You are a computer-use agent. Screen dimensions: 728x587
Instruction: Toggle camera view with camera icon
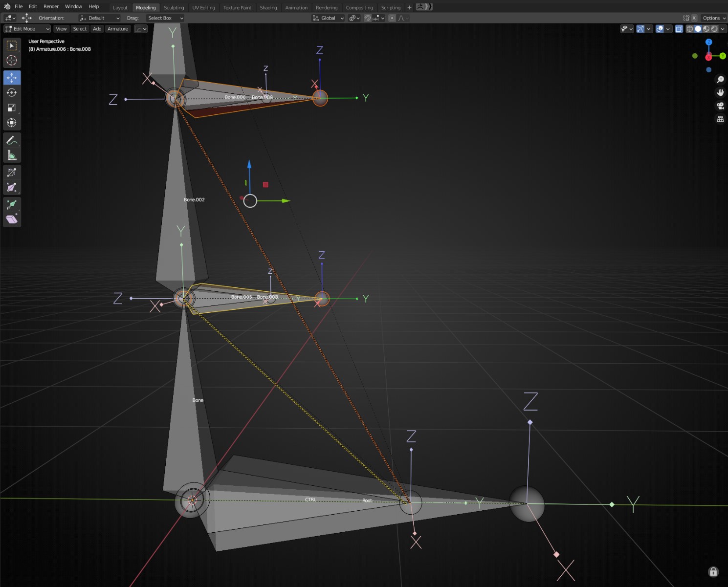pos(720,106)
